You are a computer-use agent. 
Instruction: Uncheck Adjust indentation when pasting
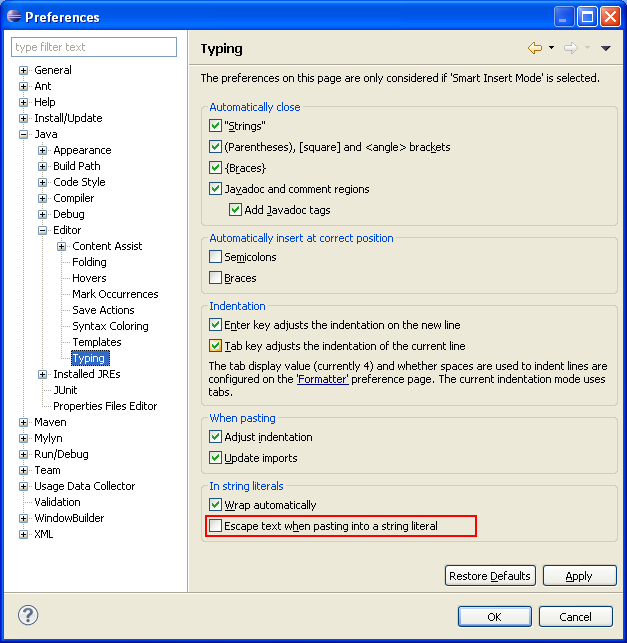pos(215,437)
